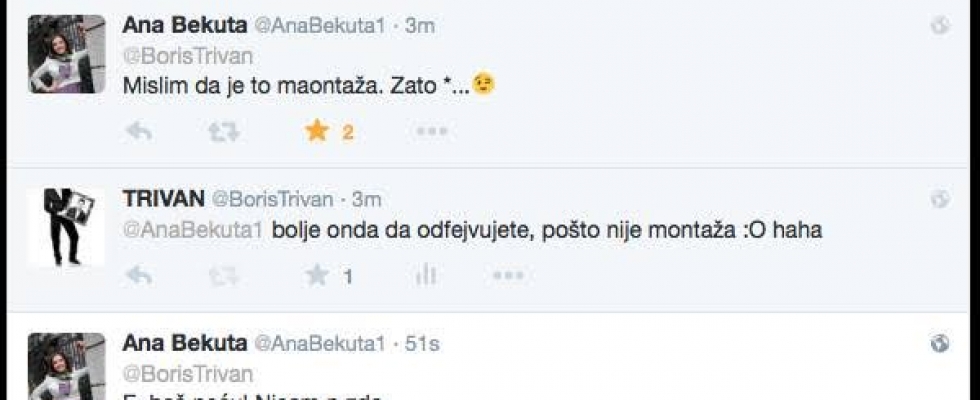Viewport: 980px width, 400px height.
Task: Reply to TRIVAN's tweet
Action: coord(139,275)
